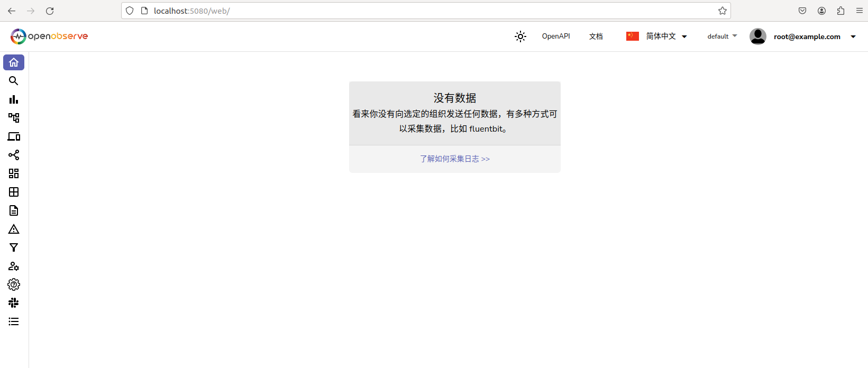Toggle light/dark theme sun icon

[x=520, y=36]
